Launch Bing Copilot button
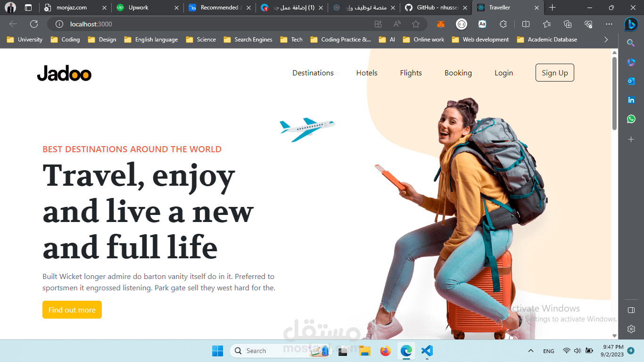644x362 pixels. pyautogui.click(x=631, y=24)
